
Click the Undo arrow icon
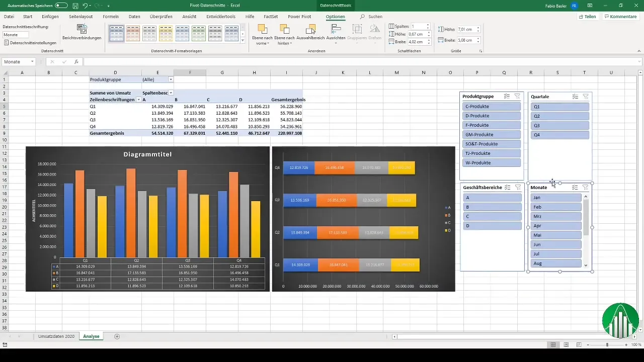tap(86, 5)
